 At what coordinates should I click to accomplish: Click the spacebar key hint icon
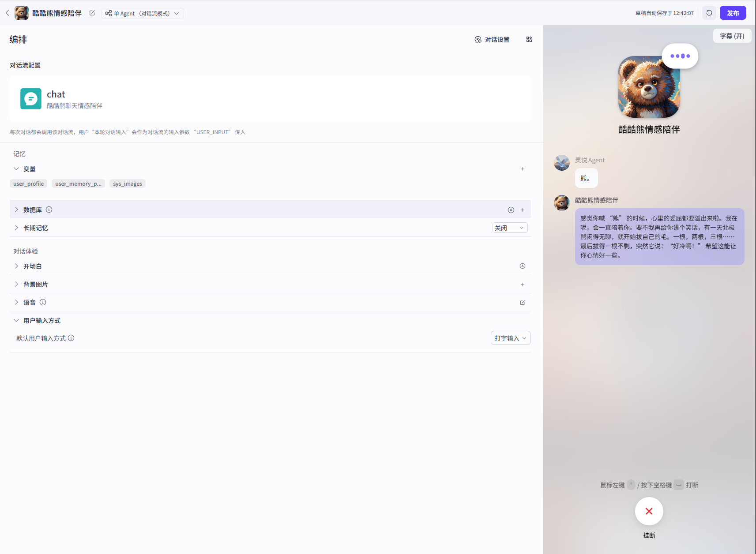679,485
